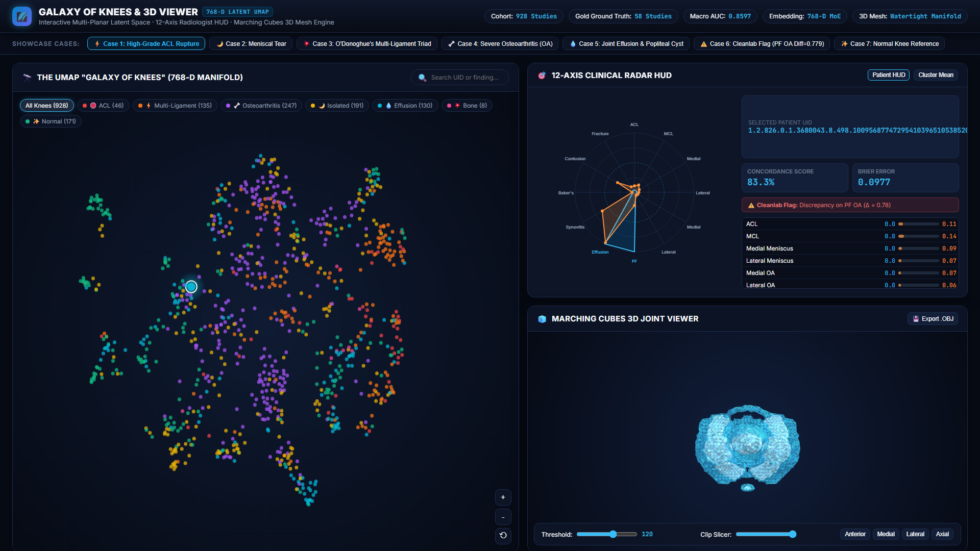Viewport: 980px width, 551px height.
Task: Zoom in the UMAP with plus button
Action: pos(503,497)
